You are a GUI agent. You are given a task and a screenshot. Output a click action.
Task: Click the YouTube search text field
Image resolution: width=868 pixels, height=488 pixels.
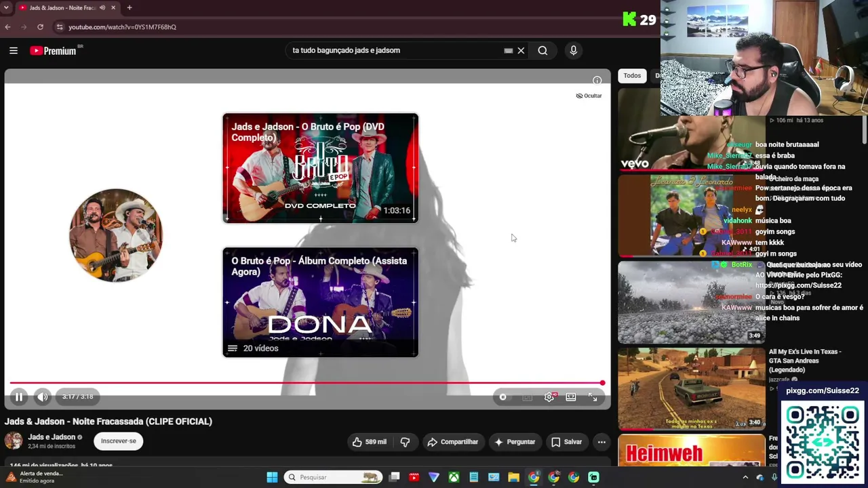[395, 50]
